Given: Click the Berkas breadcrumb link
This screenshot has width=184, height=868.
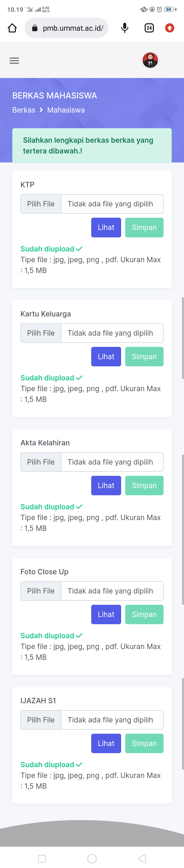Looking at the screenshot, I should point(24,110).
